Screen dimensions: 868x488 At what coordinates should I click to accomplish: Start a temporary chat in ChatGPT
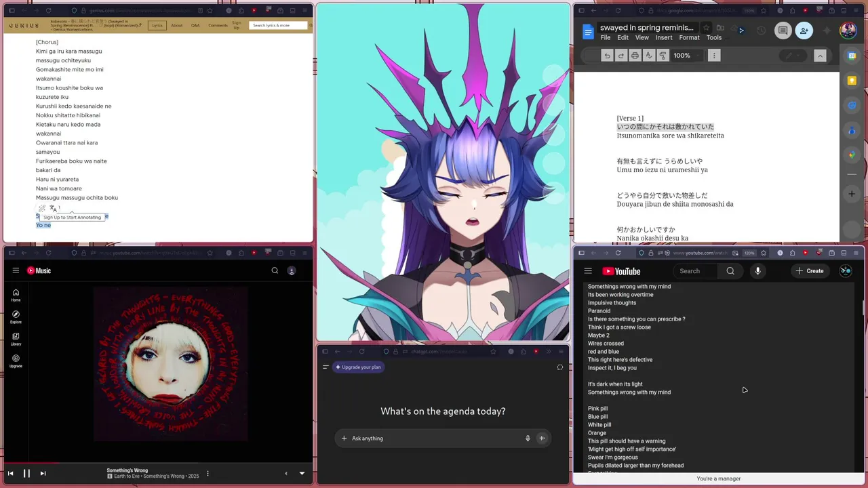(559, 367)
